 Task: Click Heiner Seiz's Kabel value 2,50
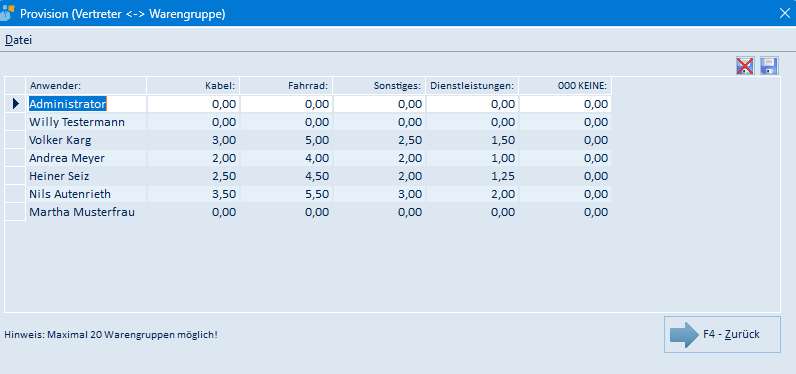click(x=193, y=176)
